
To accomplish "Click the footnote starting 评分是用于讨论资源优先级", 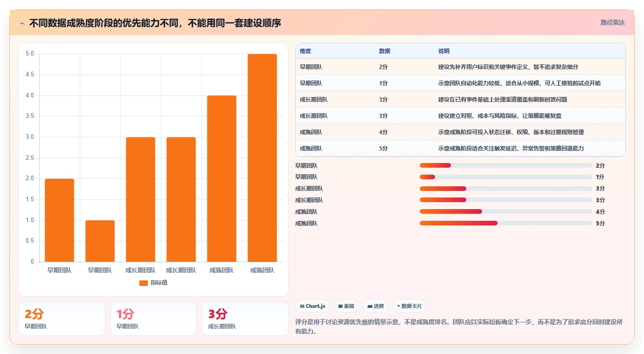I will (x=459, y=327).
